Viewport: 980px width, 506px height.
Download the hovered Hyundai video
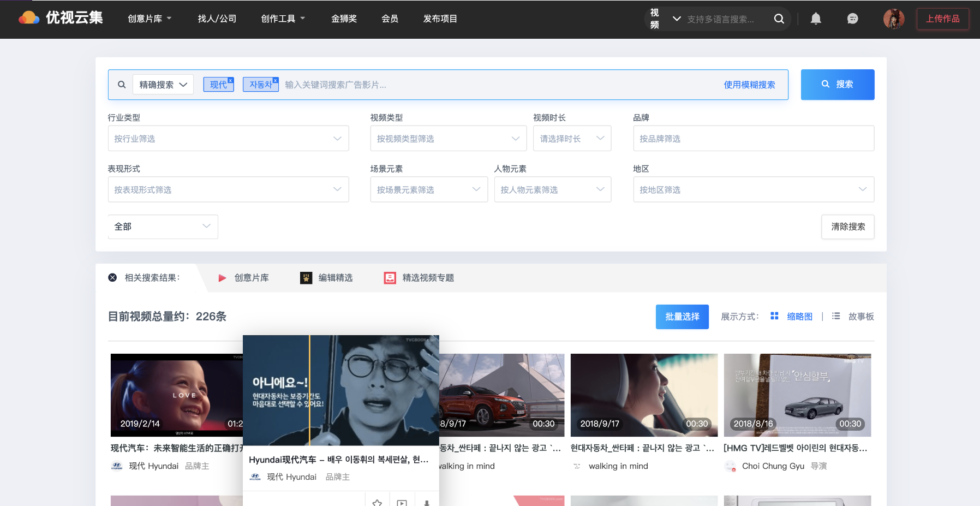click(x=427, y=502)
